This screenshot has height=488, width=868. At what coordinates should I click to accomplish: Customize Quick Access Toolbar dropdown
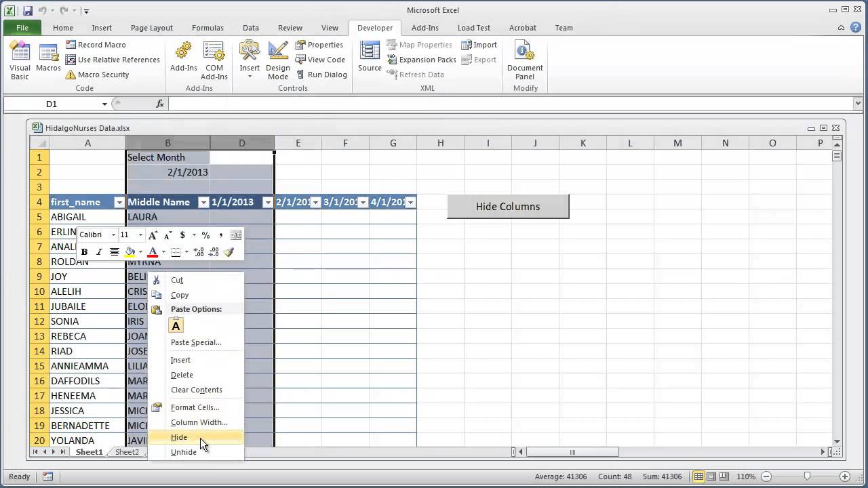[x=86, y=12]
